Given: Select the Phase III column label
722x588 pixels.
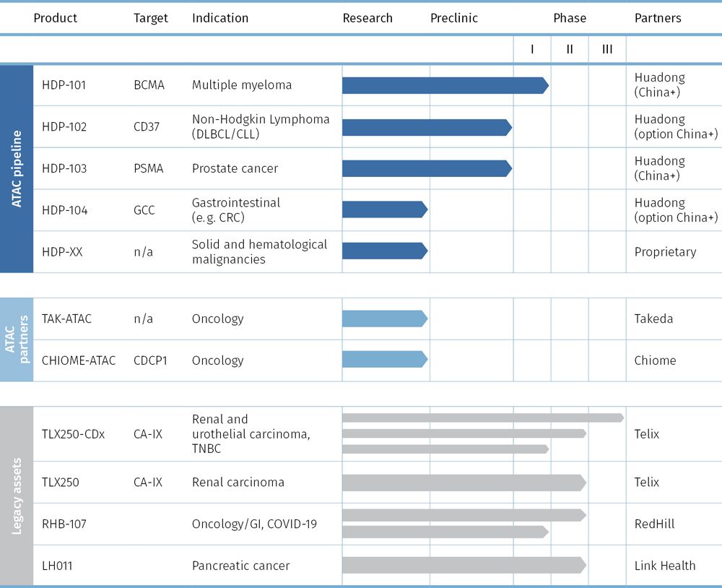Looking at the screenshot, I should [606, 49].
